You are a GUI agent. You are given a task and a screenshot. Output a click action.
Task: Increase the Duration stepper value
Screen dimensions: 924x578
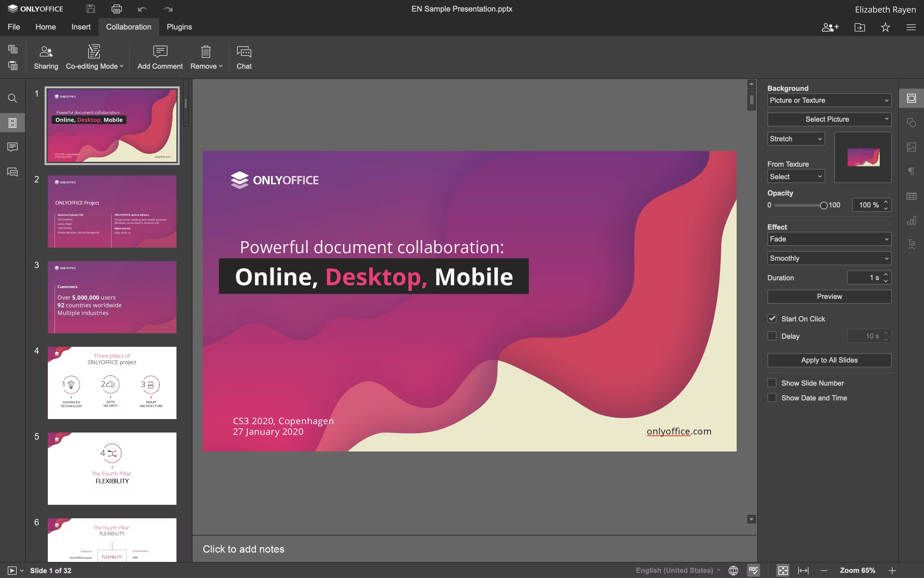pyautogui.click(x=886, y=274)
